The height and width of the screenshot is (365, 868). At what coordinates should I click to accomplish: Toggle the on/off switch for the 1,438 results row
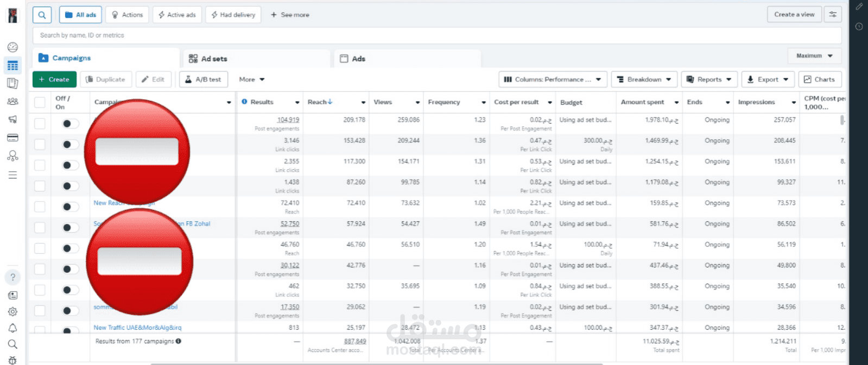click(70, 186)
